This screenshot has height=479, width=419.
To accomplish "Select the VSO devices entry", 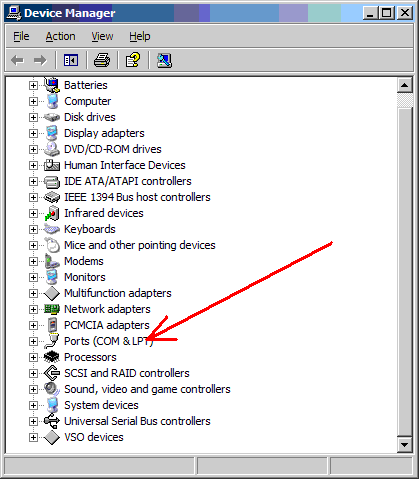I will 94,437.
